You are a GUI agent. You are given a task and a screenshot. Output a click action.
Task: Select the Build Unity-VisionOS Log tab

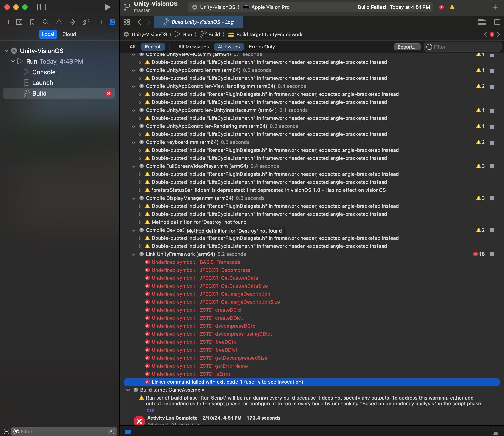tap(198, 22)
